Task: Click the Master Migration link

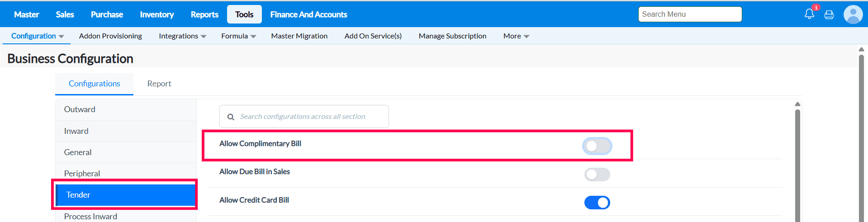Action: coord(299,36)
